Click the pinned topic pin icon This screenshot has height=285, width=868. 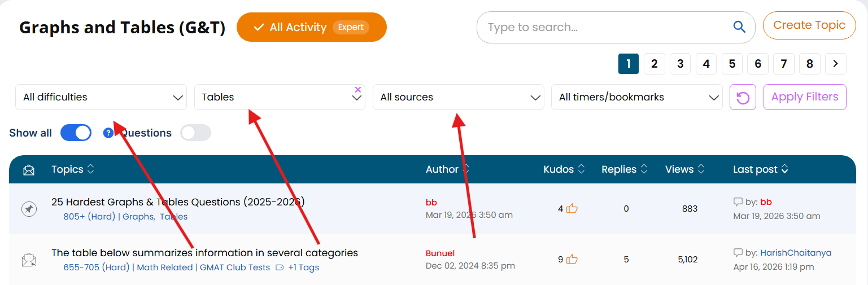pos(29,209)
